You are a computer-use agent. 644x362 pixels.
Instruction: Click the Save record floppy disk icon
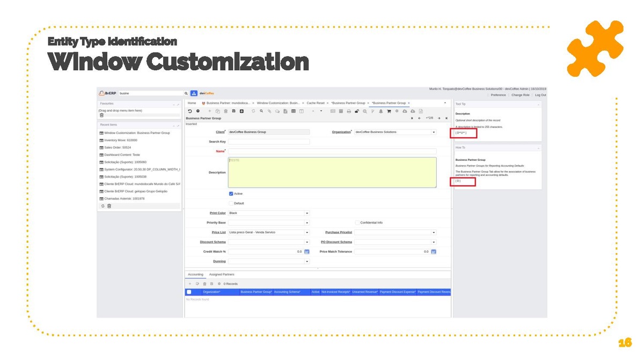pyautogui.click(x=233, y=111)
